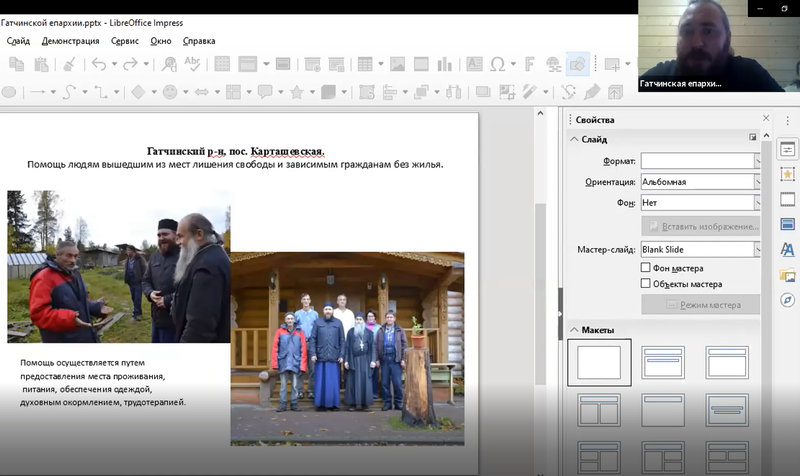This screenshot has width=800, height=476.
Task: Open the Мастер-слайд dropdown showing Blank Slide
Action: click(701, 249)
